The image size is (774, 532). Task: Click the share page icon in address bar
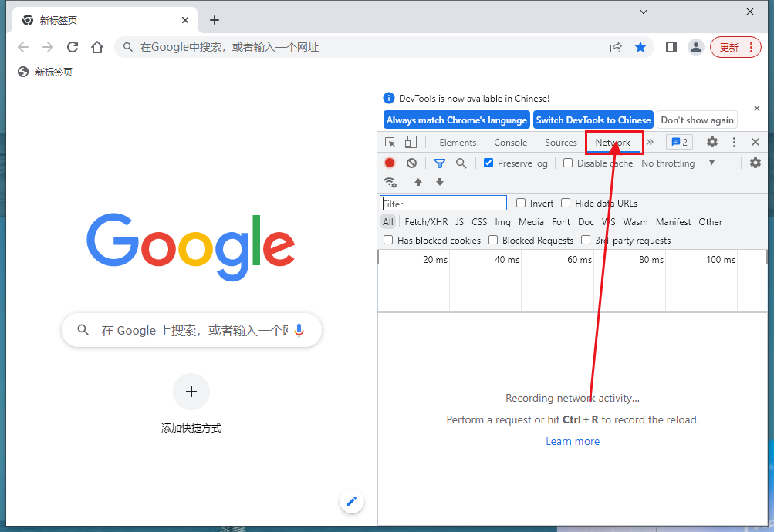coord(616,47)
